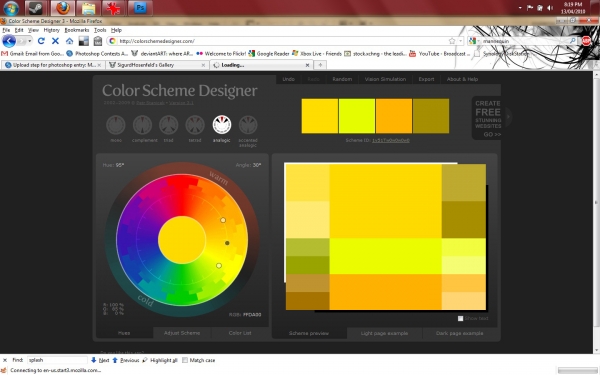
Task: Select the analogic scheme icon
Action: coord(222,125)
